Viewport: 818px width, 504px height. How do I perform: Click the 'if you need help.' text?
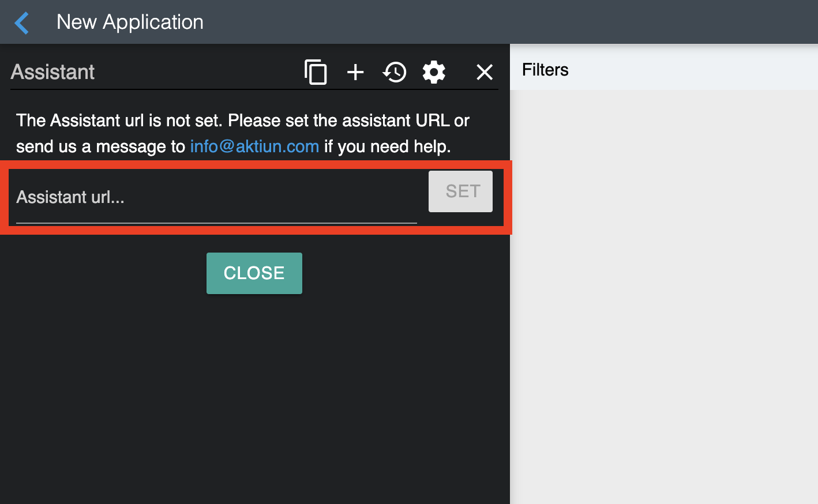(x=387, y=146)
